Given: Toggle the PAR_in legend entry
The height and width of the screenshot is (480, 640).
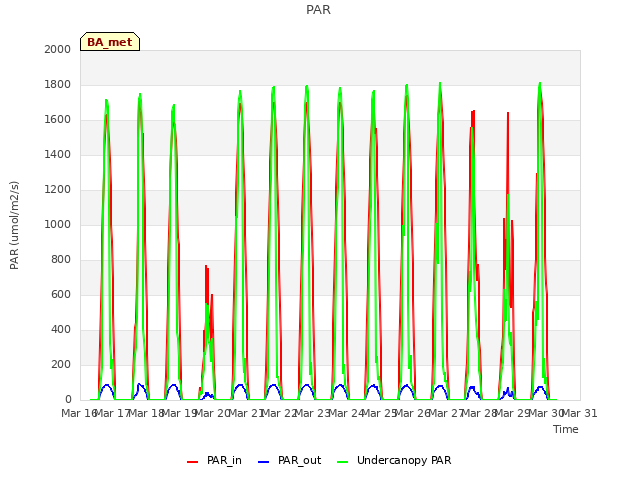Looking at the screenshot, I should tap(214, 460).
